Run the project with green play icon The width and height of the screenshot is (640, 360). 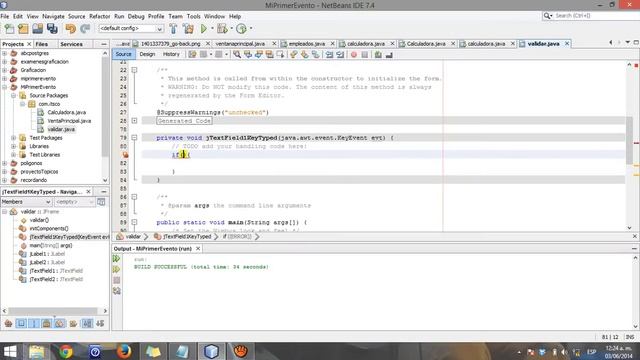click(204, 29)
